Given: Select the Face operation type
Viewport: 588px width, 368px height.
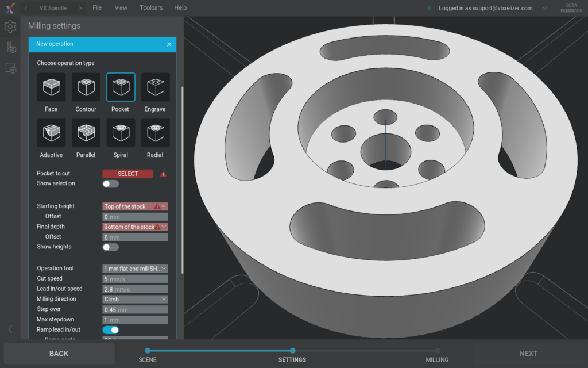Looking at the screenshot, I should (51, 87).
